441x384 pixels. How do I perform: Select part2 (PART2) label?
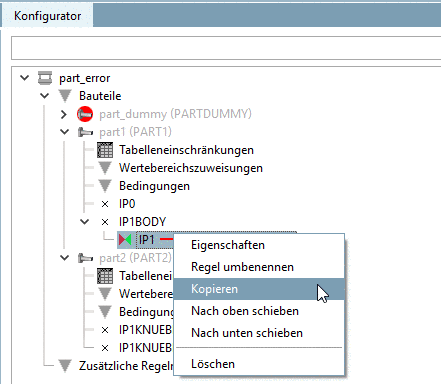135,258
